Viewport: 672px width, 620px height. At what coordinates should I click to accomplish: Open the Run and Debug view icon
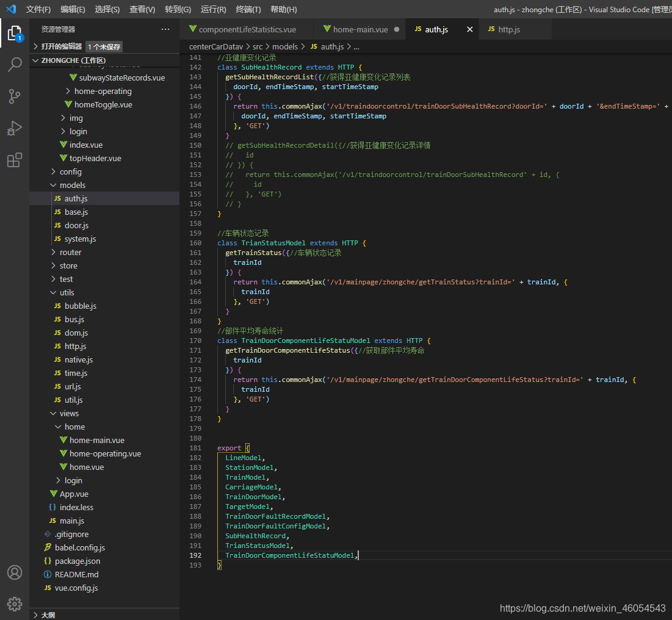tap(15, 128)
